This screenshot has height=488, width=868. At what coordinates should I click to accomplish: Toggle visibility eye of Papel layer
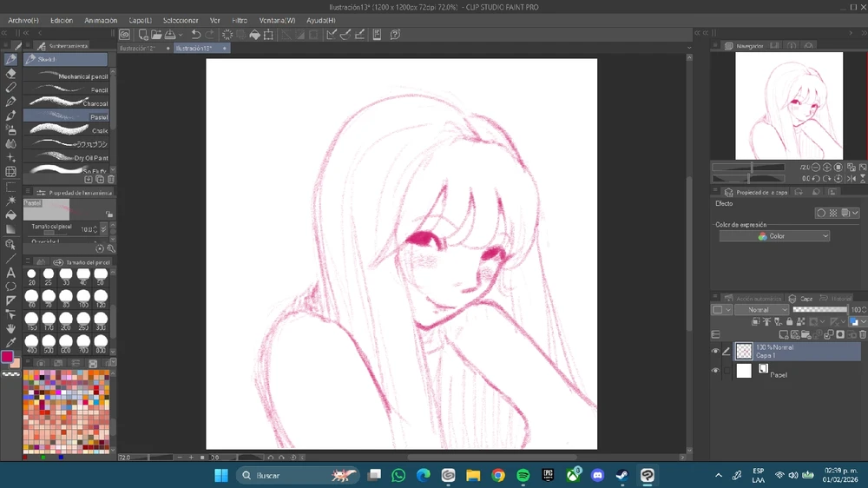tap(715, 371)
